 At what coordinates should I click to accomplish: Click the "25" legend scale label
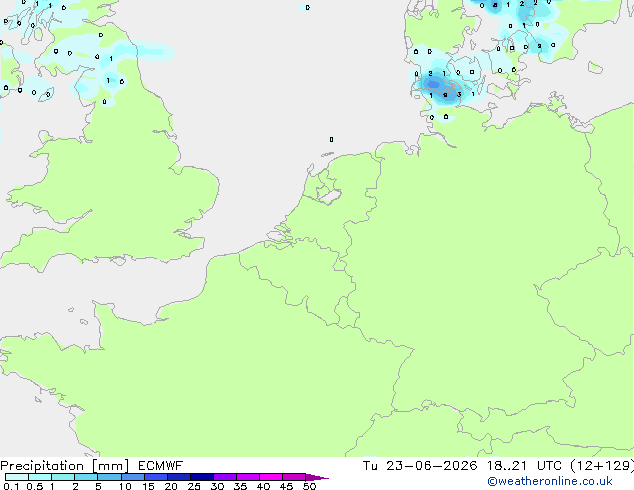tap(194, 486)
